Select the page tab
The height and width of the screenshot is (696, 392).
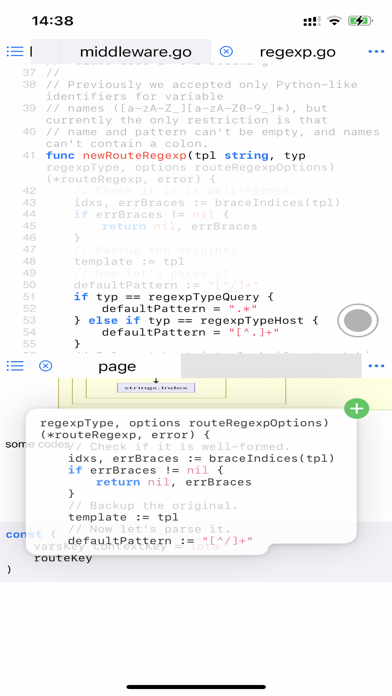[x=117, y=366]
